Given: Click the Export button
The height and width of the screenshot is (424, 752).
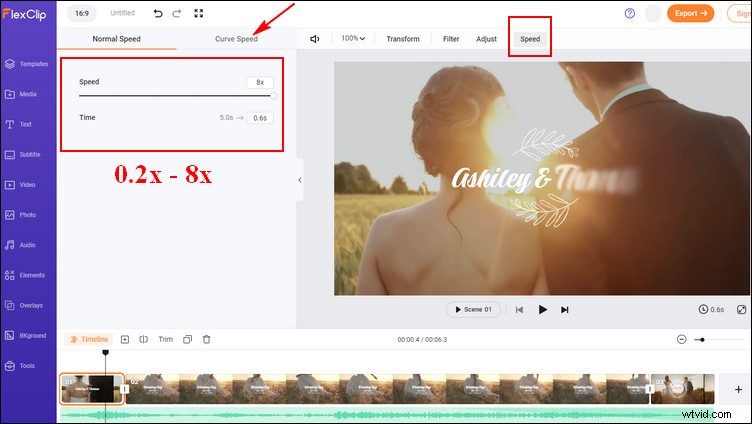Looking at the screenshot, I should (690, 13).
